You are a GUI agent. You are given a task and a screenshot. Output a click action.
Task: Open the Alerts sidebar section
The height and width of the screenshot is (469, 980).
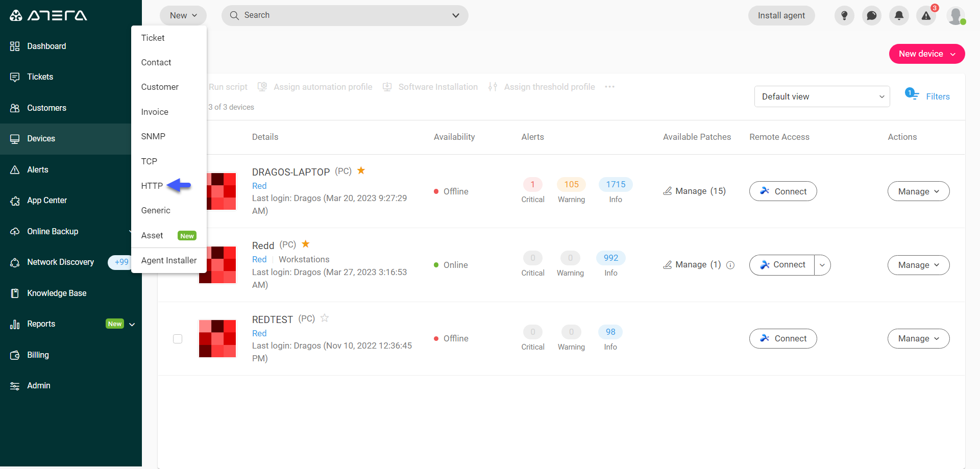[37, 170]
